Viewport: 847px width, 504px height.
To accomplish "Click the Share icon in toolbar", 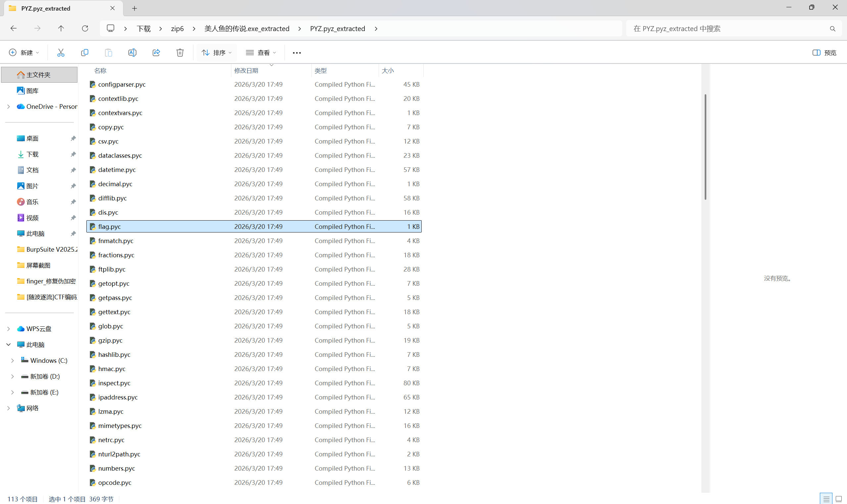I will coord(156,53).
